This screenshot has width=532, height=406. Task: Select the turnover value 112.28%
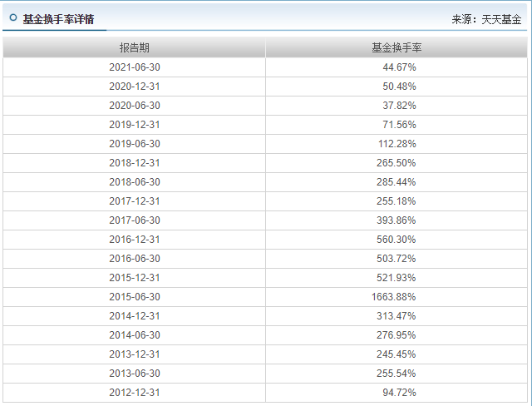[x=397, y=144]
